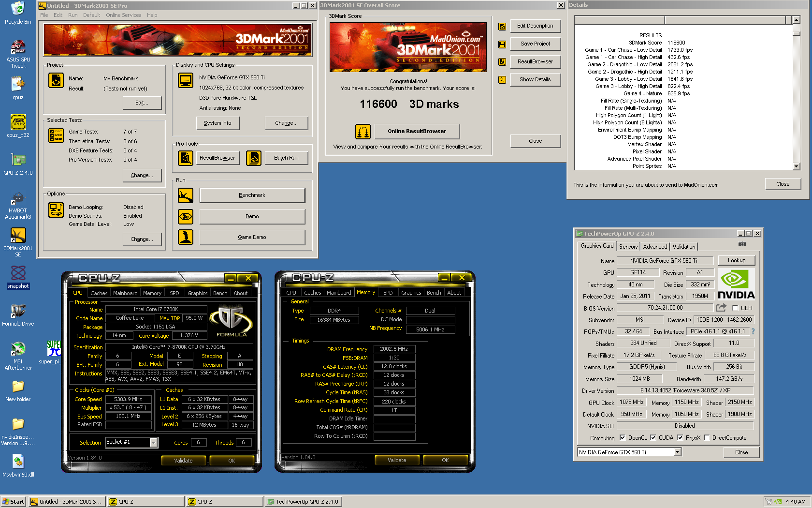Click the Edit Description button

coord(535,26)
